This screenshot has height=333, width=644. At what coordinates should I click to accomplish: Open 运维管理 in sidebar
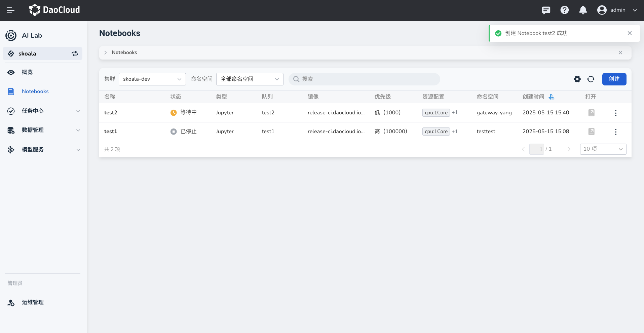point(33,302)
